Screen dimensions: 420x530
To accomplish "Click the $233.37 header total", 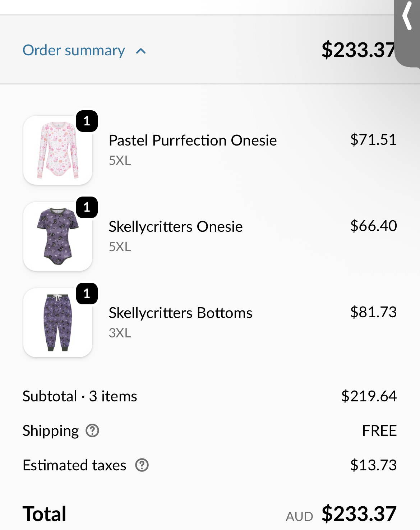I will click(358, 50).
